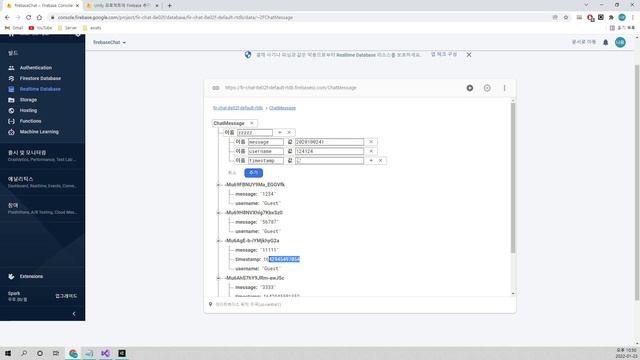Viewport: 640px width, 360px height.
Task: Open the assets bookmarks folder
Action: click(x=92, y=28)
